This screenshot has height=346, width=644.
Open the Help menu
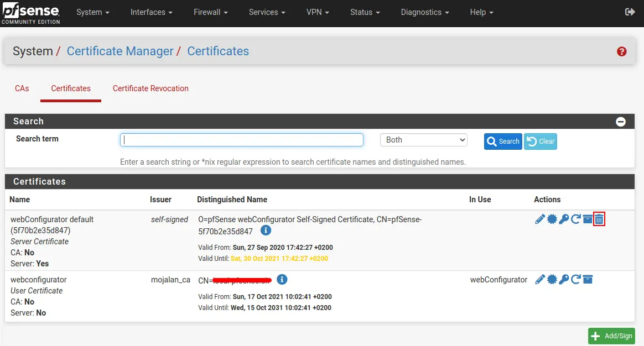pyautogui.click(x=481, y=12)
